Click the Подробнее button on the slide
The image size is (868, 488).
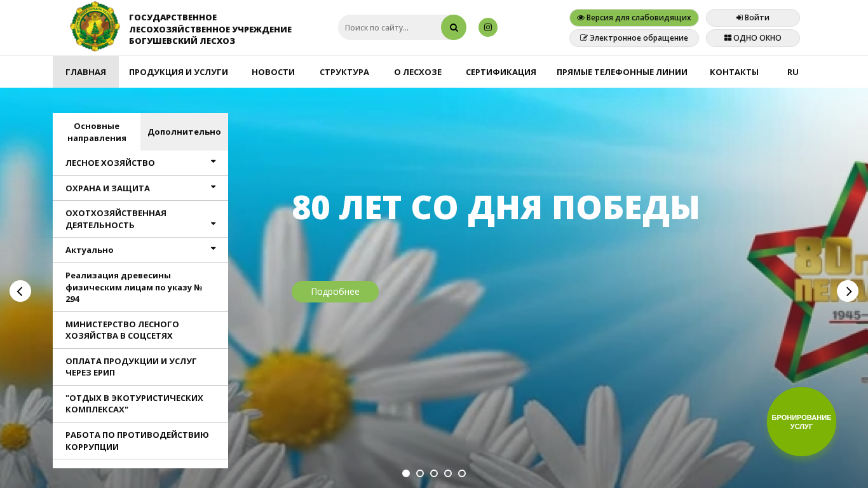[x=335, y=292]
